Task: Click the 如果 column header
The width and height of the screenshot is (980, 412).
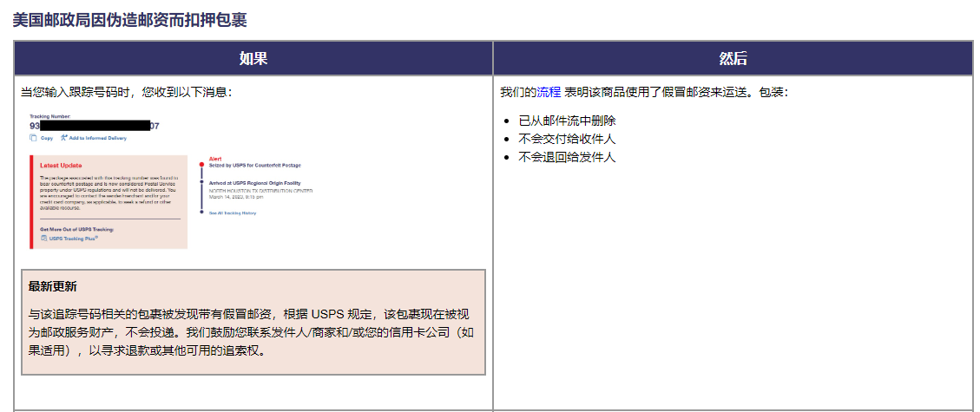Action: pos(253,58)
